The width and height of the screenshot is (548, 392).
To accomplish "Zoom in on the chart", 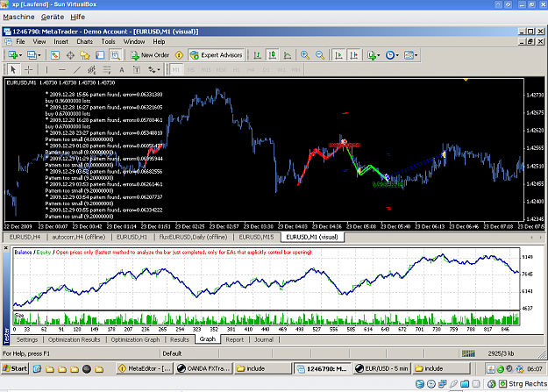I will pos(305,55).
